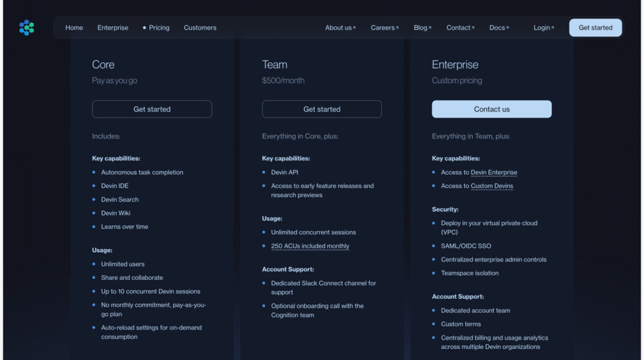
Task: Open the Docs external link
Action: [499, 28]
